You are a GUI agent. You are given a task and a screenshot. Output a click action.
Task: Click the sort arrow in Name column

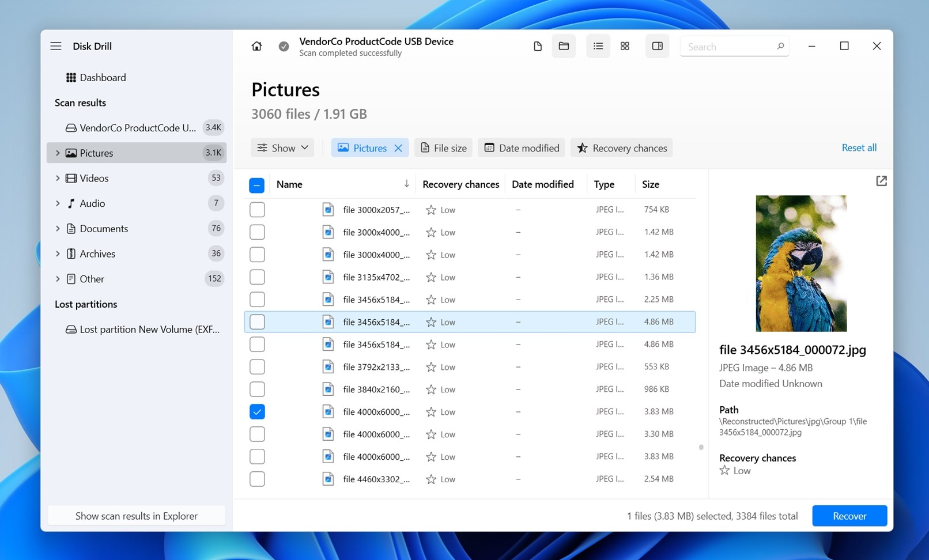(406, 184)
